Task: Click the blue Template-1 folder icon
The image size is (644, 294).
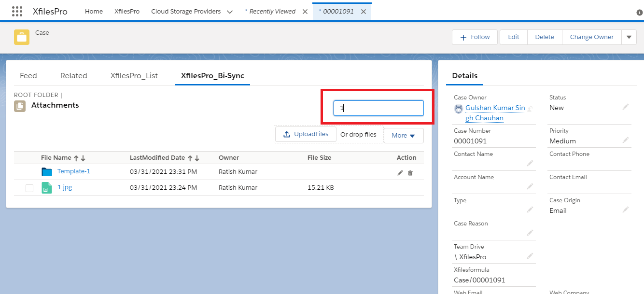Action: 47,172
